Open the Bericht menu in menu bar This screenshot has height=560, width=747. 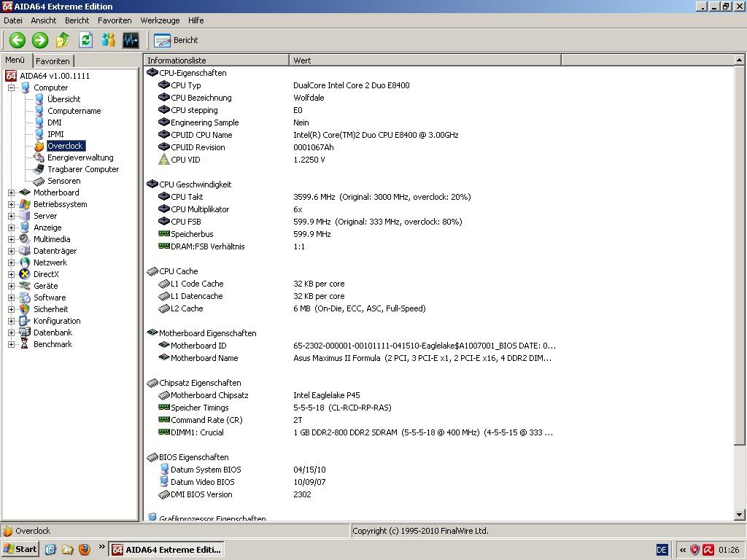[77, 20]
